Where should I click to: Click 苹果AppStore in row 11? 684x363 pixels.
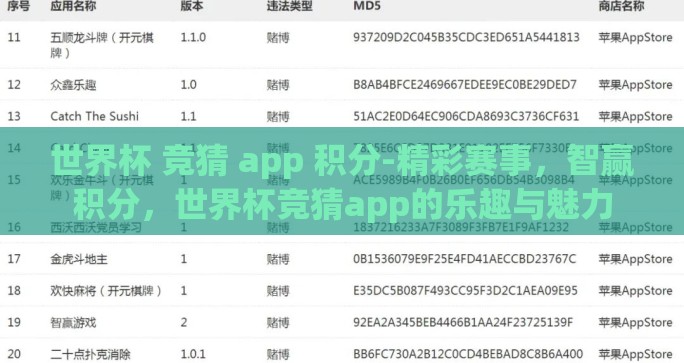[635, 38]
